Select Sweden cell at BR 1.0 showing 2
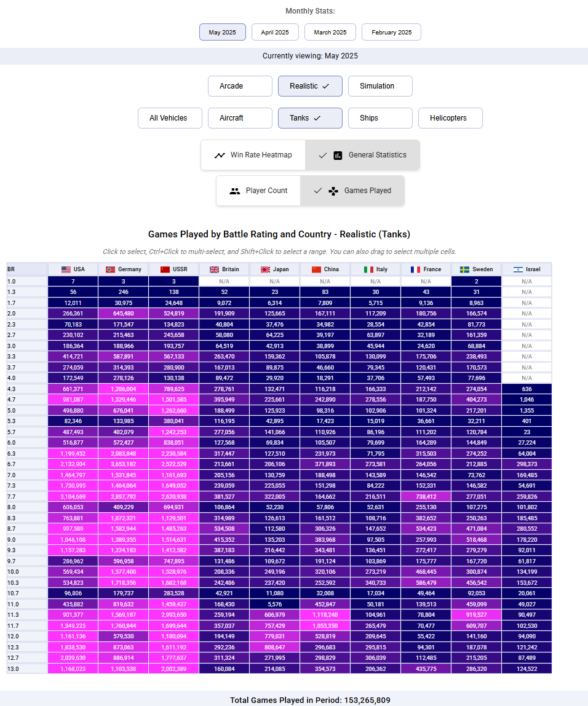 pos(476,282)
